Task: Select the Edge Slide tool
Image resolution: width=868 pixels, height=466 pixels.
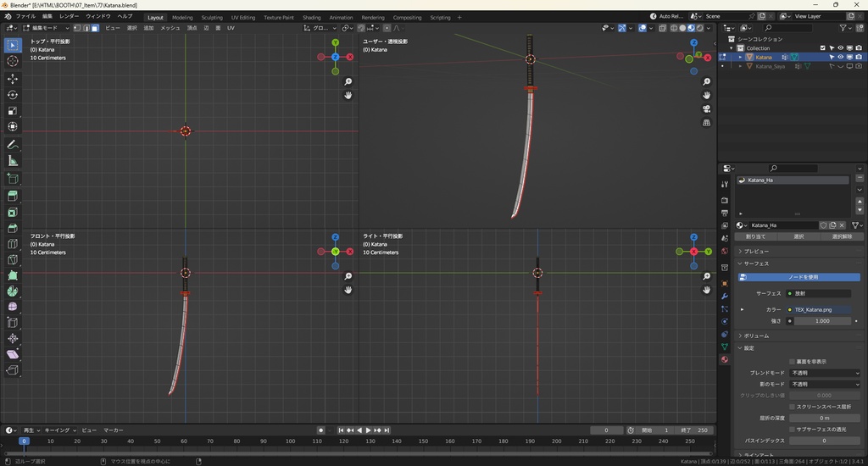Action: (13, 323)
